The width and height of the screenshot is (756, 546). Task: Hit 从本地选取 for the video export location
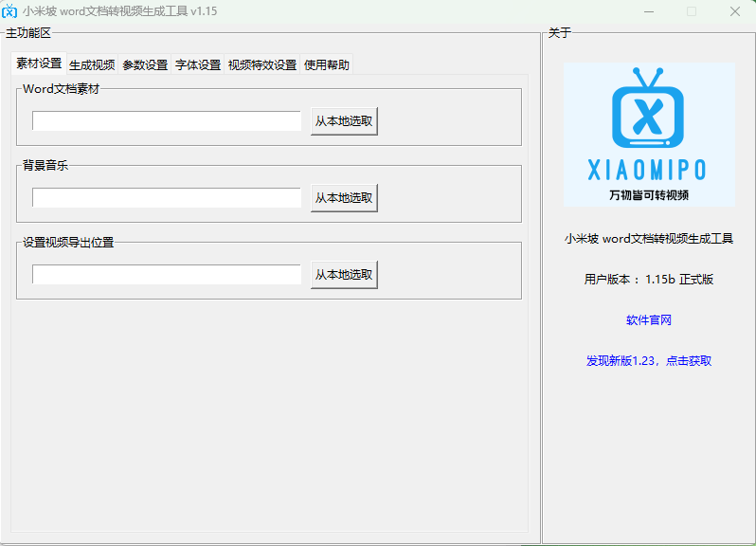[344, 275]
